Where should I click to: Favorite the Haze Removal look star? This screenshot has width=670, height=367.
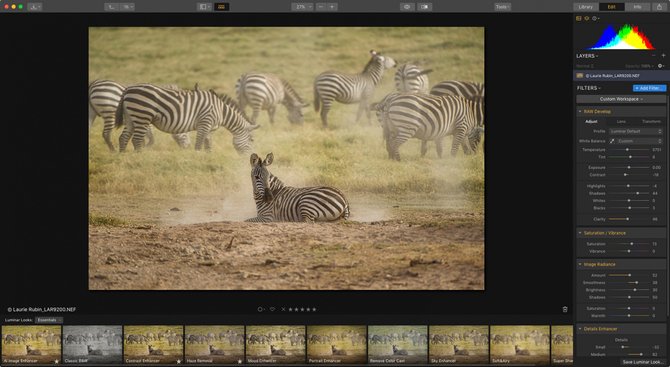pos(240,361)
